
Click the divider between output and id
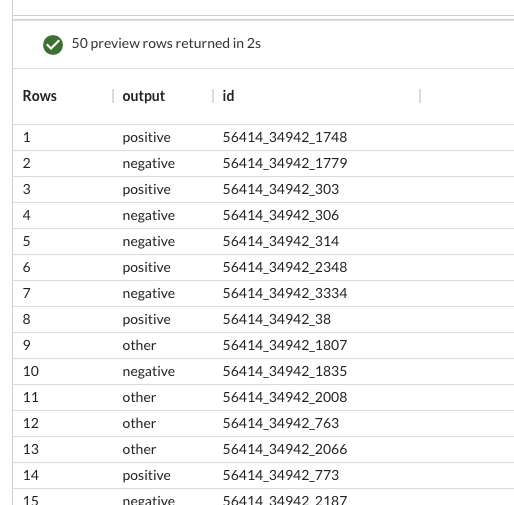[x=213, y=96]
